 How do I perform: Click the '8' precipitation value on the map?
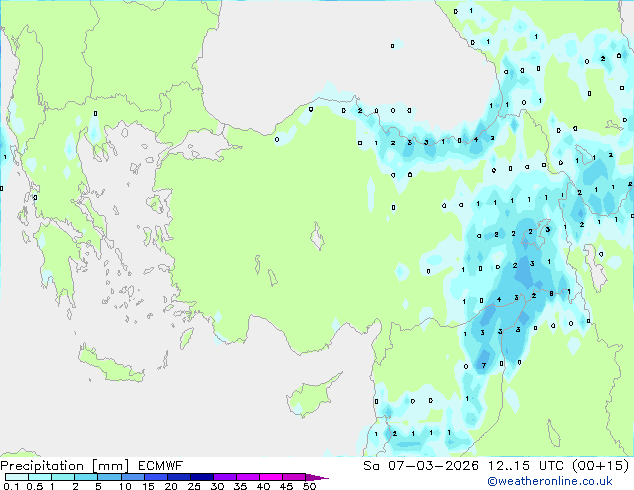[x=551, y=294]
